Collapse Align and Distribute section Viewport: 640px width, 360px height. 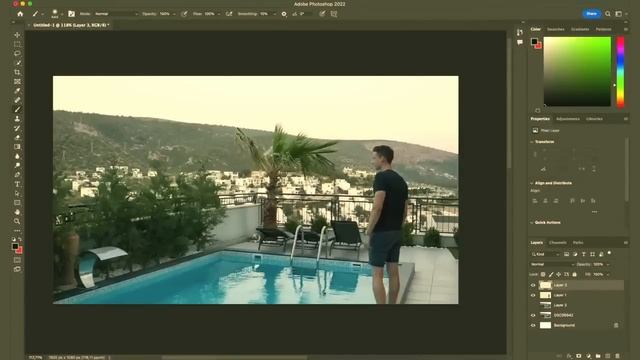click(532, 183)
